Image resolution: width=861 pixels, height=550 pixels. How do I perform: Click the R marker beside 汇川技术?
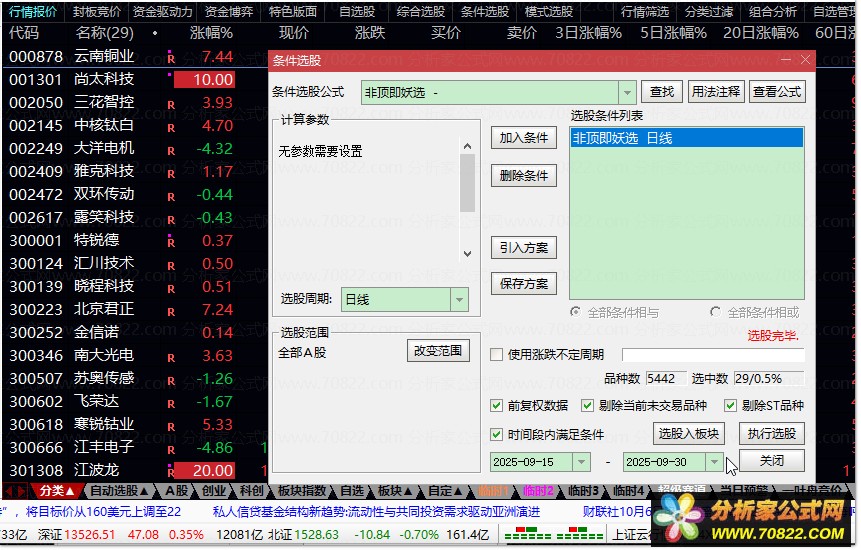(171, 266)
